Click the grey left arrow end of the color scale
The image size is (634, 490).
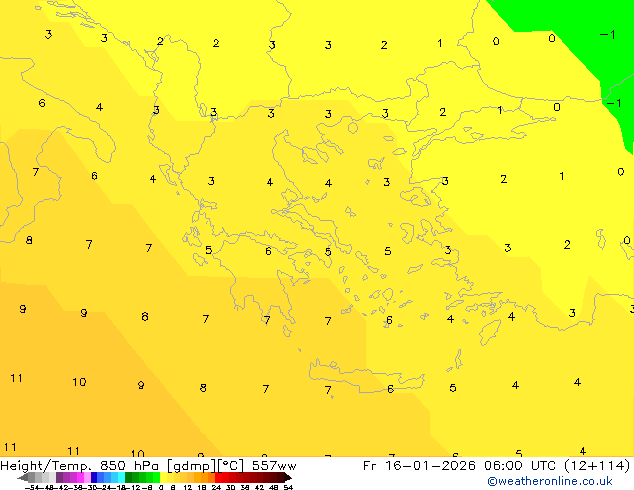coord(22,477)
